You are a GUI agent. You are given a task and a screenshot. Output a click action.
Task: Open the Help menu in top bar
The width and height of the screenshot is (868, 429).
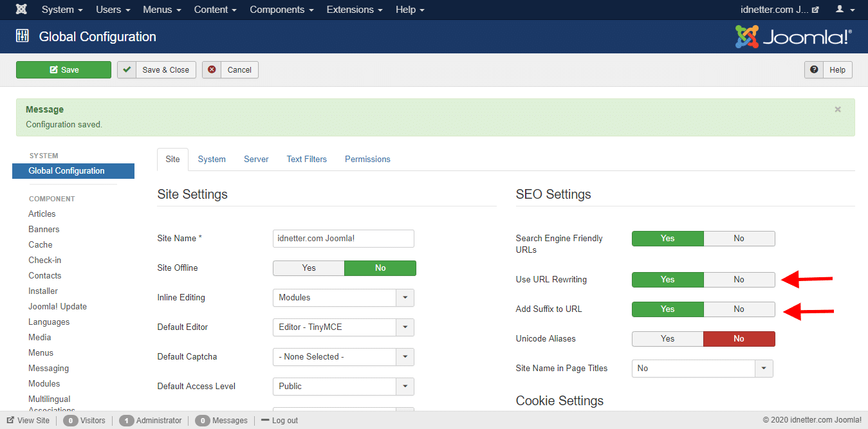[410, 10]
